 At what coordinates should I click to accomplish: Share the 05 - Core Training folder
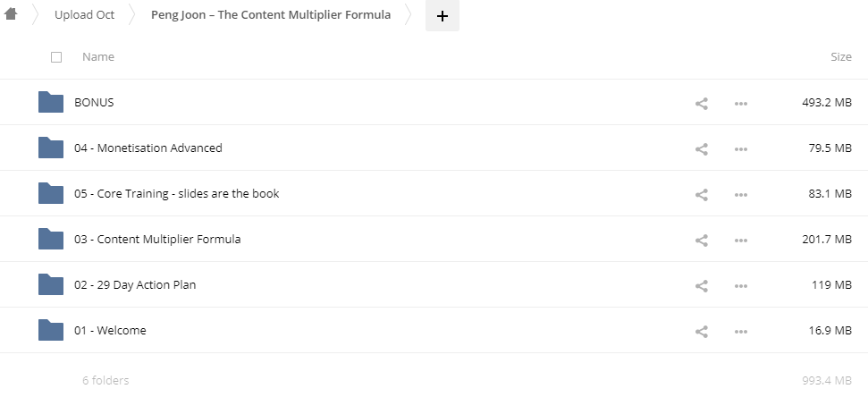point(702,194)
